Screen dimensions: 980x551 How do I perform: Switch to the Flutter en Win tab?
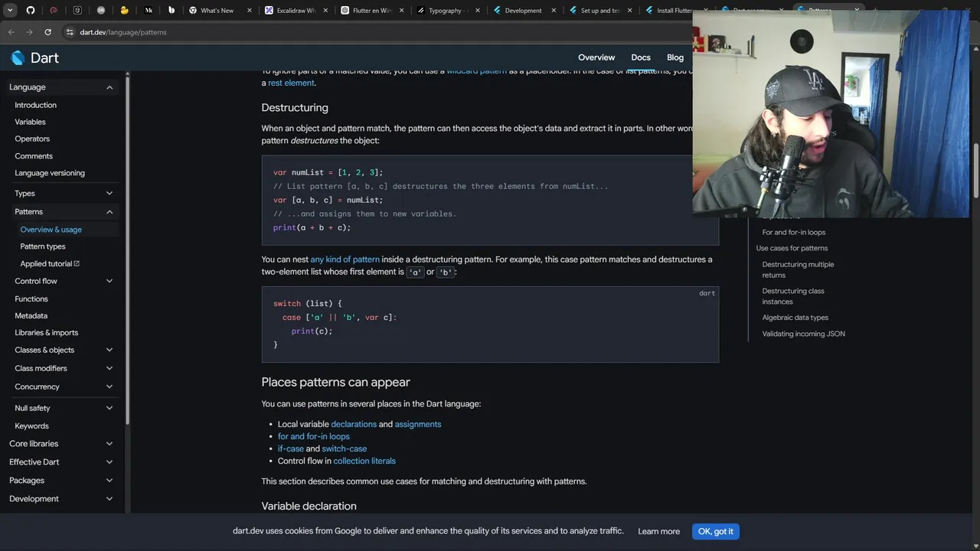(x=371, y=11)
